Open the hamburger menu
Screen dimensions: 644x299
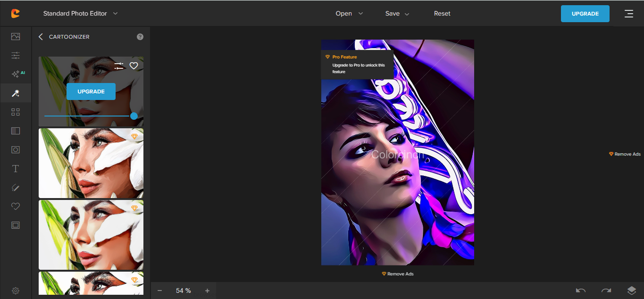pos(629,14)
